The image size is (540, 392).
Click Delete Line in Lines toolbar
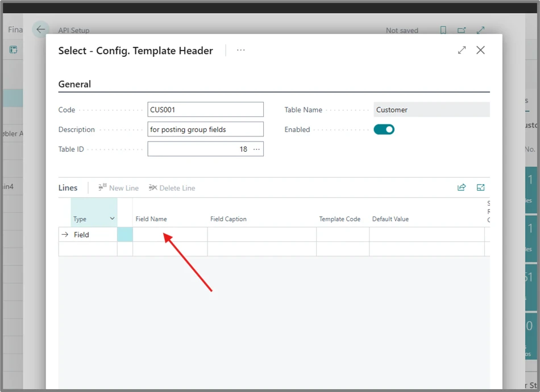click(172, 188)
